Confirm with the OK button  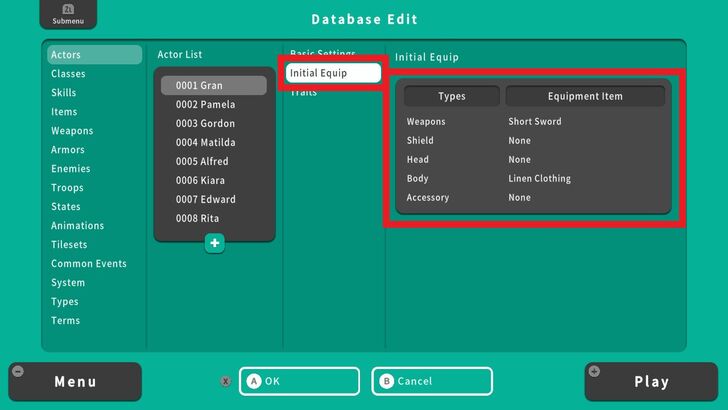coord(299,381)
